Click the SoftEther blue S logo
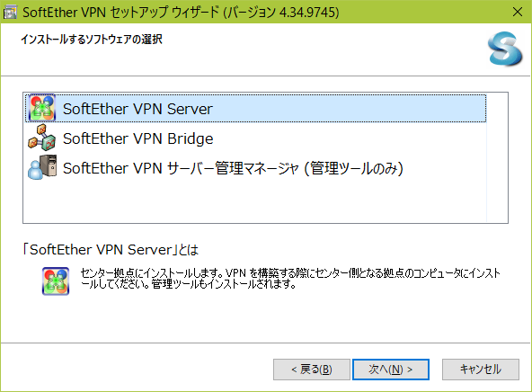 [505, 49]
